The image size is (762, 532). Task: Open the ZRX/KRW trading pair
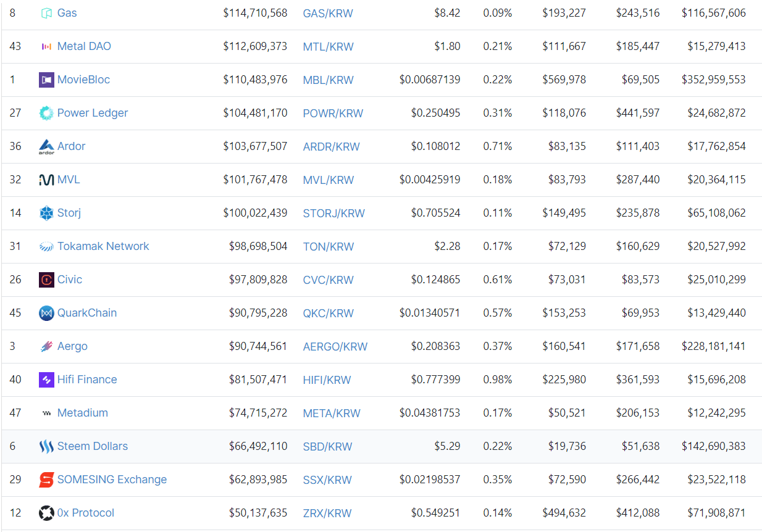tap(327, 513)
